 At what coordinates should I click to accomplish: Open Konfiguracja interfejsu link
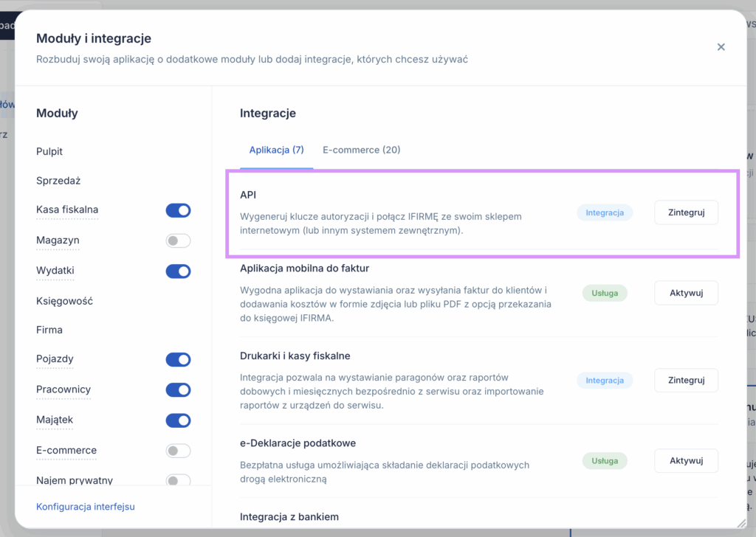coord(86,507)
